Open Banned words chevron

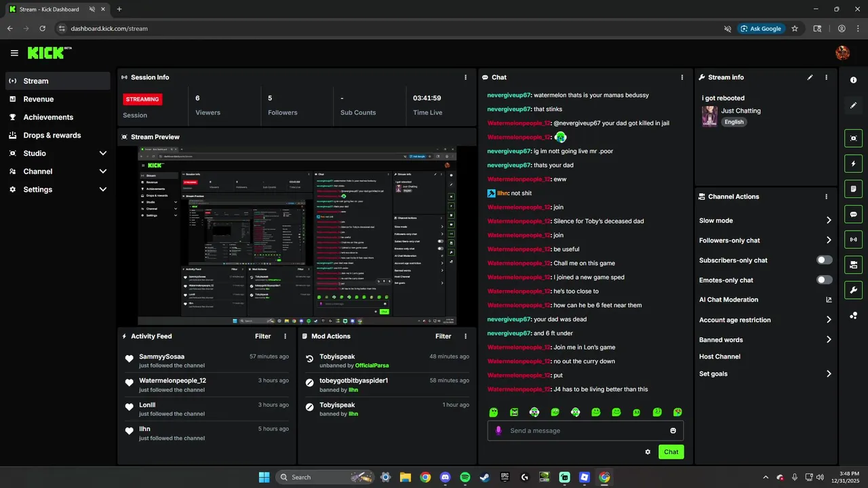click(829, 340)
